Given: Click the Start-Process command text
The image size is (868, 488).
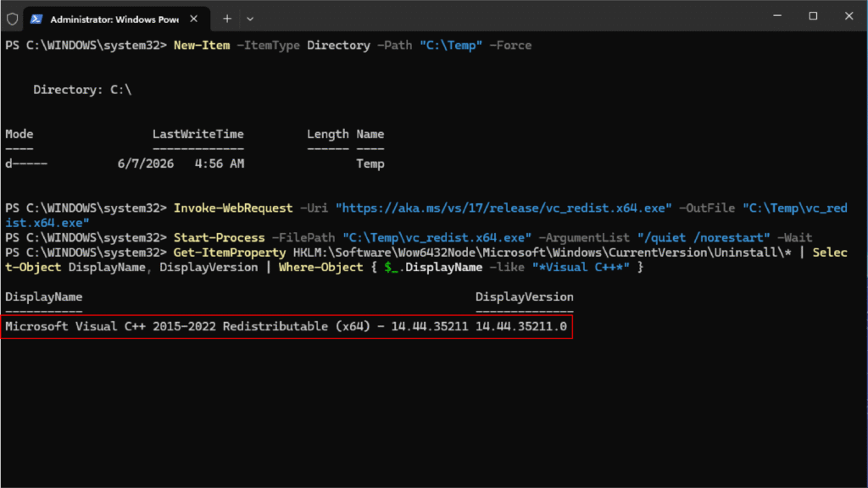Looking at the screenshot, I should pyautogui.click(x=220, y=238).
